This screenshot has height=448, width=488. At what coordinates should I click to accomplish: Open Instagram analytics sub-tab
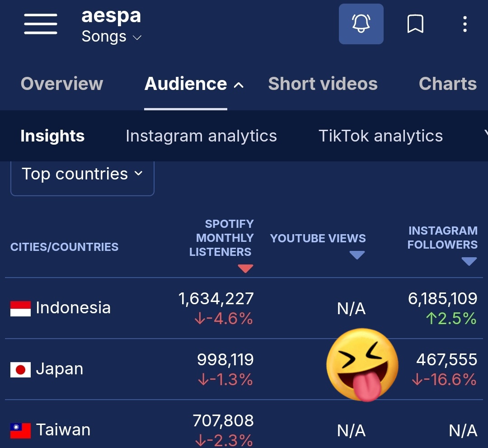[201, 136]
